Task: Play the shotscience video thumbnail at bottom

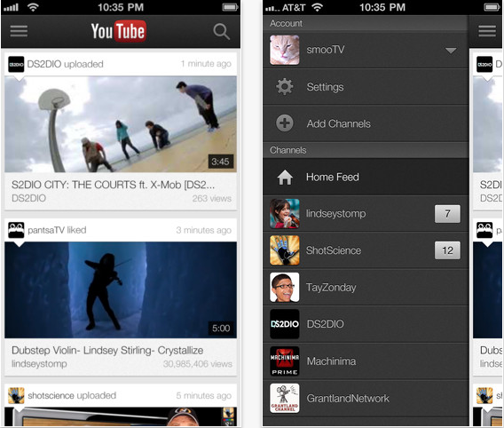Action: [x=121, y=417]
